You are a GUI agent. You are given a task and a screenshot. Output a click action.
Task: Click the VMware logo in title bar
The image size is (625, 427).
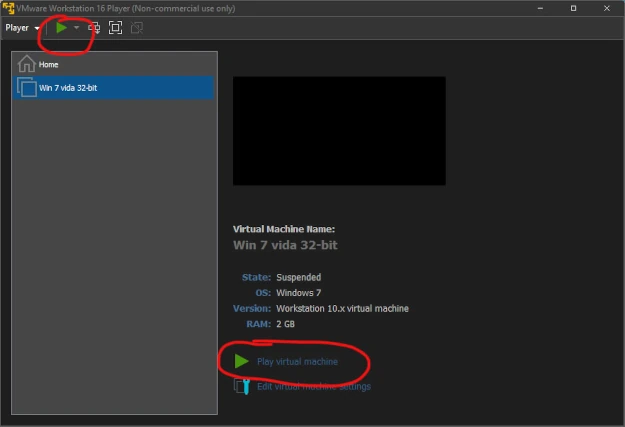(x=8, y=7)
